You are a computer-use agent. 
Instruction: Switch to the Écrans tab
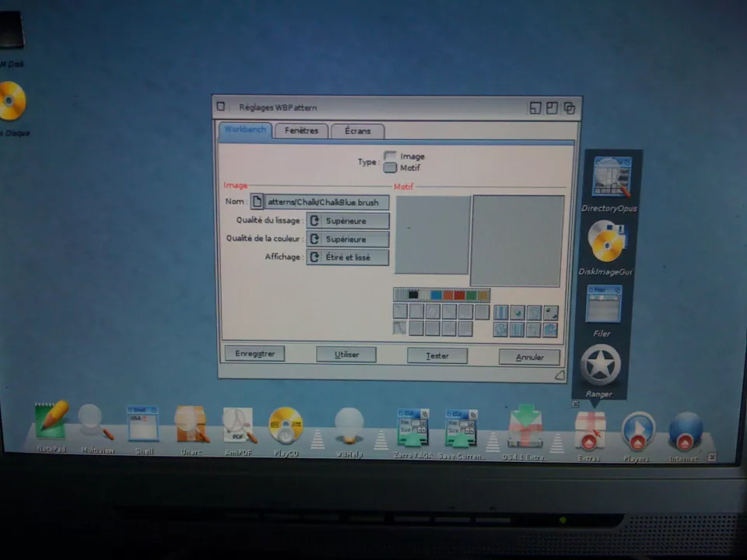pos(357,131)
